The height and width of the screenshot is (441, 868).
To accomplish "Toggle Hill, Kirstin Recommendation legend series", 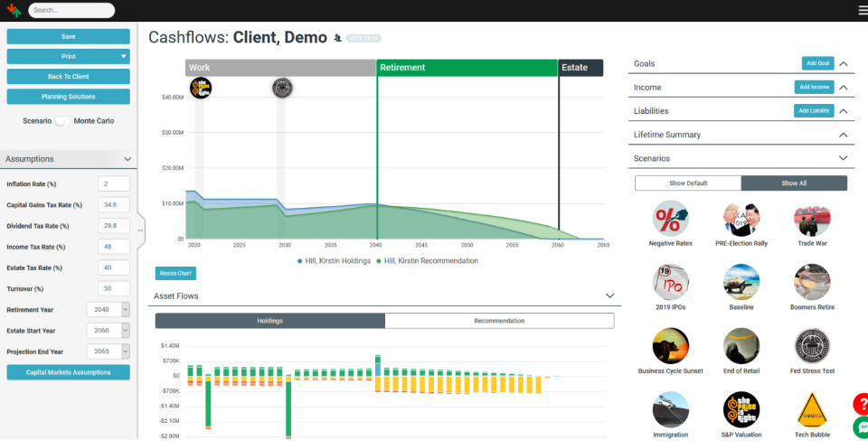I will tap(429, 261).
